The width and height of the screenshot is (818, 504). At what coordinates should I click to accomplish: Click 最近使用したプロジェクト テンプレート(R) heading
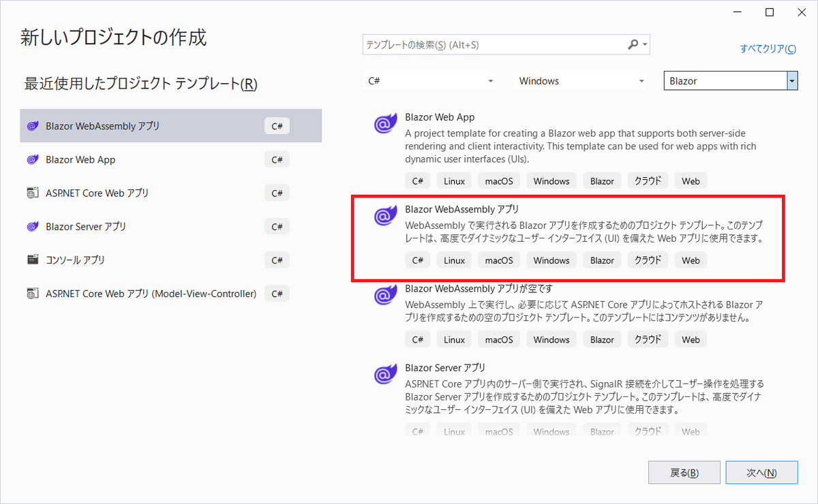point(141,84)
